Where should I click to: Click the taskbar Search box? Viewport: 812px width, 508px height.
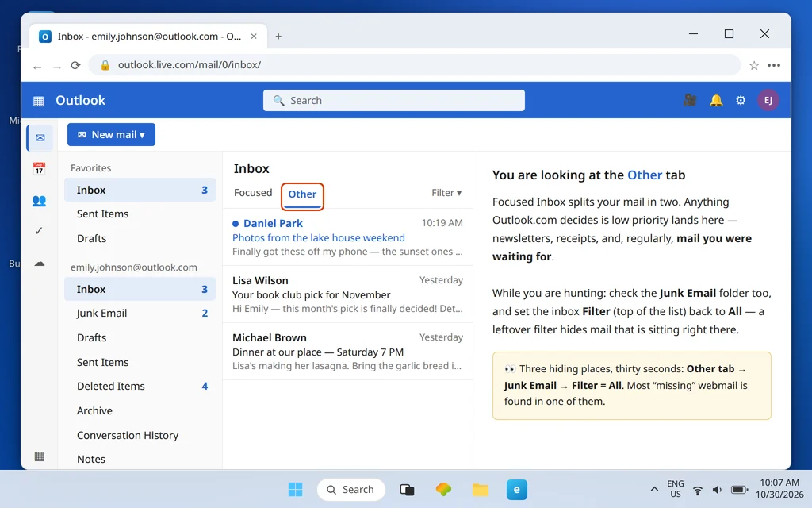click(351, 489)
